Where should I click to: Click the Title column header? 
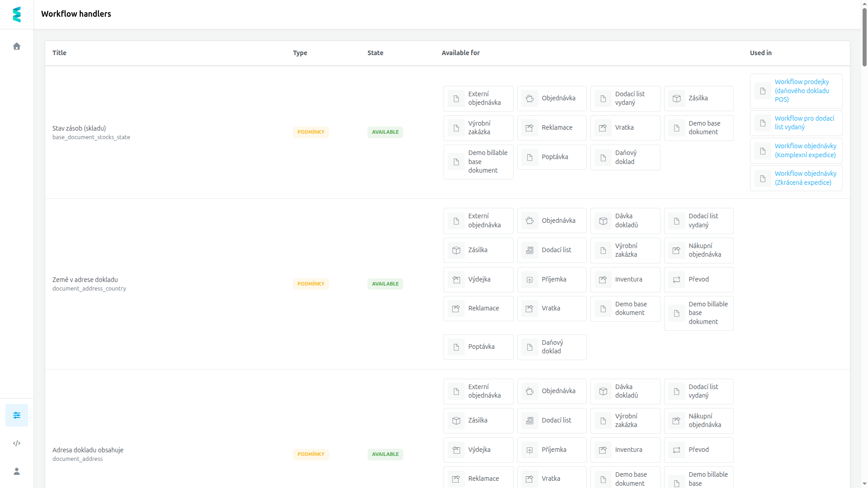[59, 53]
